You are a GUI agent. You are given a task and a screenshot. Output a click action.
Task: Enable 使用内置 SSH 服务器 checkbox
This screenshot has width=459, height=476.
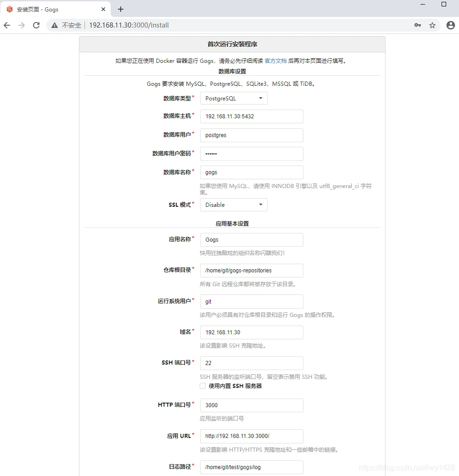202,386
